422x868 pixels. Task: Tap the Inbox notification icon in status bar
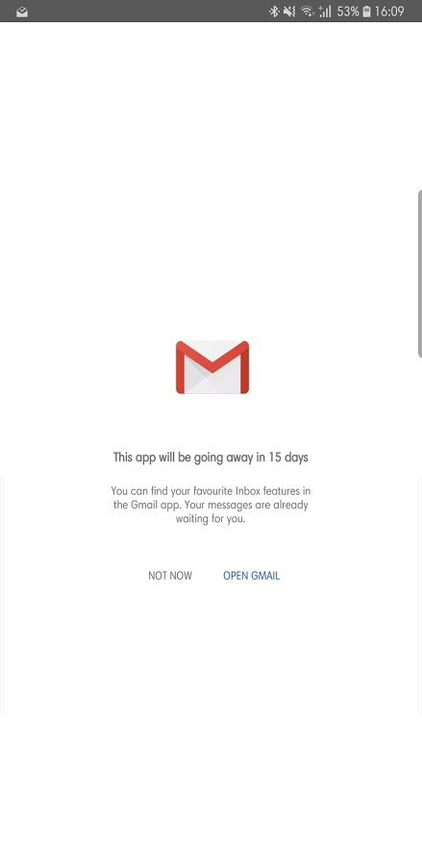[22, 12]
